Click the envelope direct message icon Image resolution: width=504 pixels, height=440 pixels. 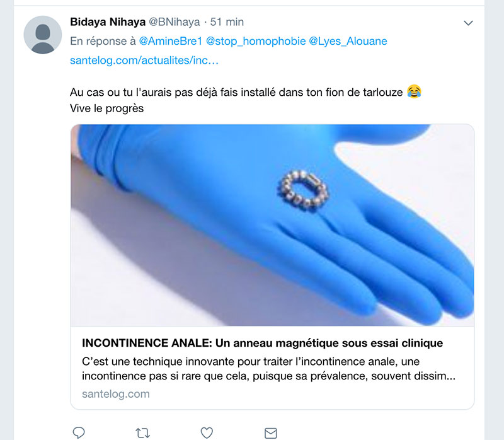[270, 432]
